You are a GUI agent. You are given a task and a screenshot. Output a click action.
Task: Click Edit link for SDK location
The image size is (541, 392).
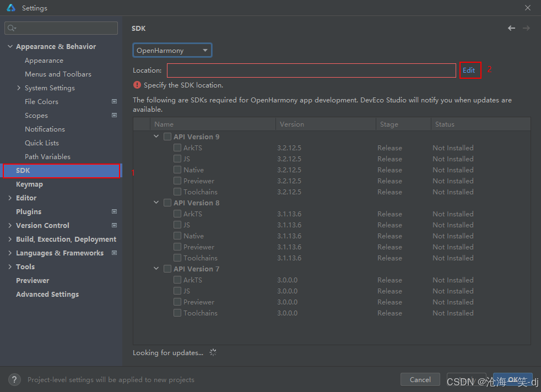(x=469, y=70)
